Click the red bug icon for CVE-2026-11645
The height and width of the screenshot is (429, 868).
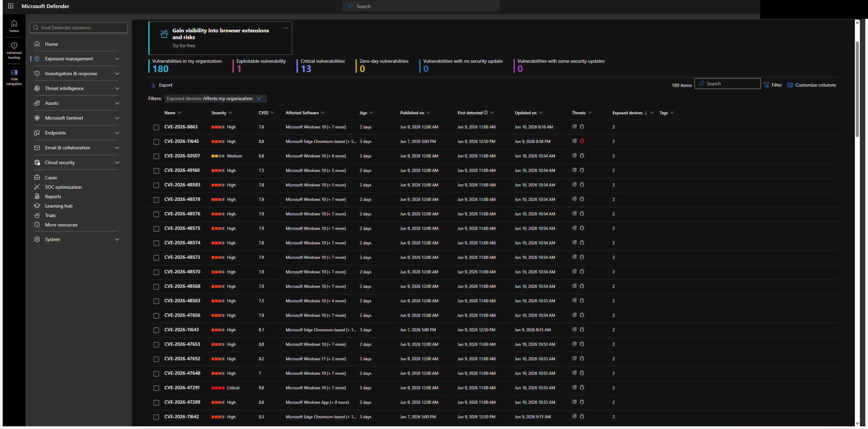coord(582,141)
